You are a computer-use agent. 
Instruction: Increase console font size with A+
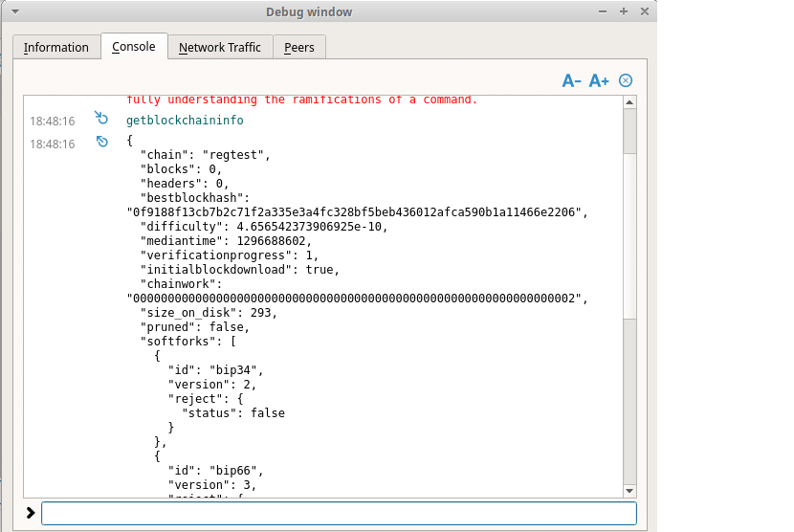[x=599, y=80]
